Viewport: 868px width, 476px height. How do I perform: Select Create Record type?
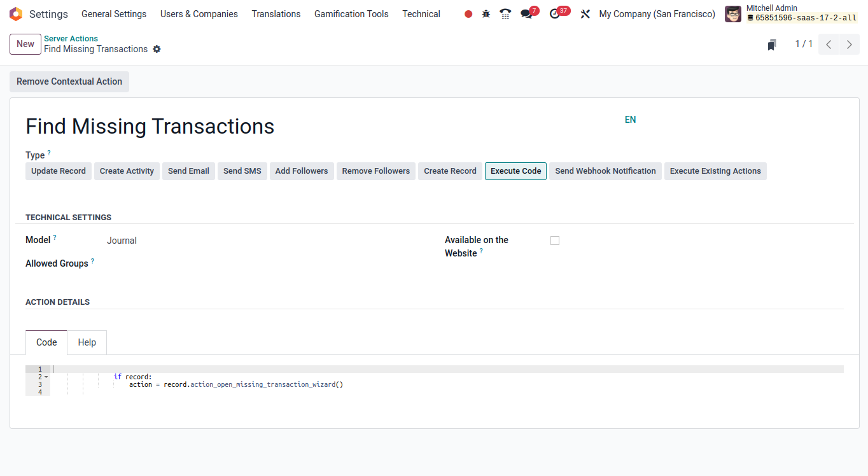[x=450, y=171]
